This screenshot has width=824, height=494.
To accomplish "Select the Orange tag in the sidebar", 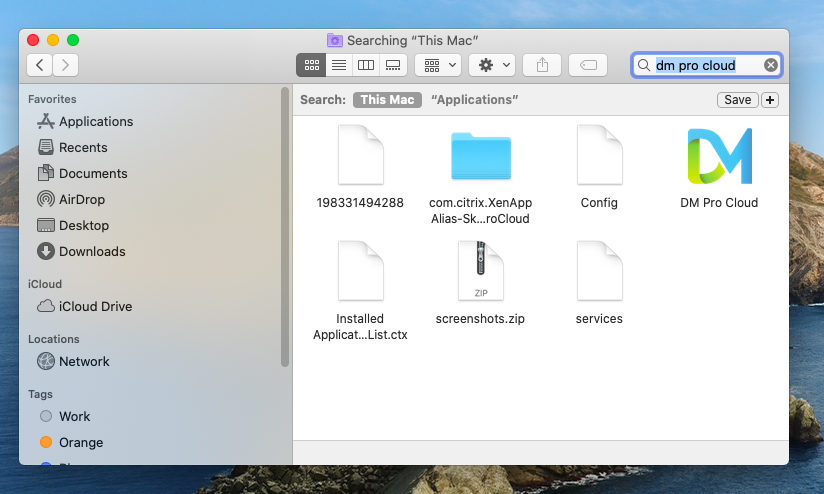I will (x=71, y=442).
